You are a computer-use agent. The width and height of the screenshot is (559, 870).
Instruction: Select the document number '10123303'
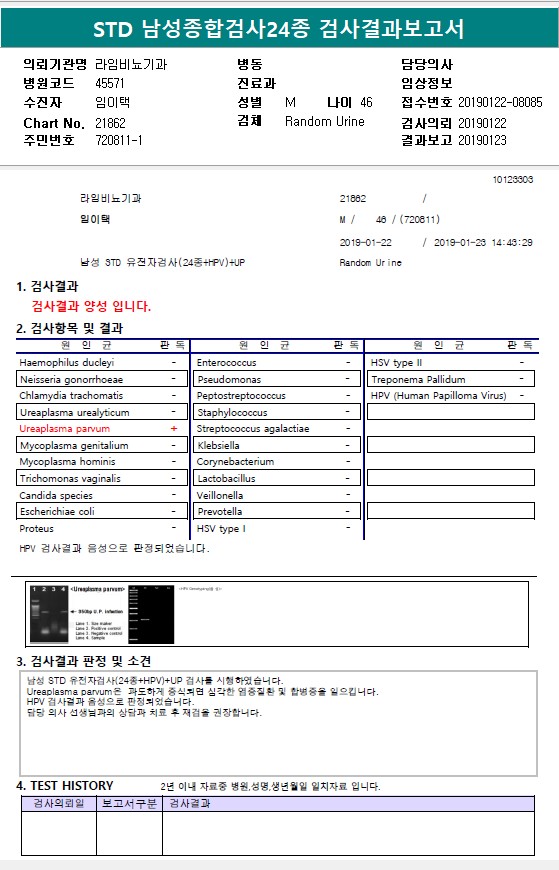click(513, 179)
